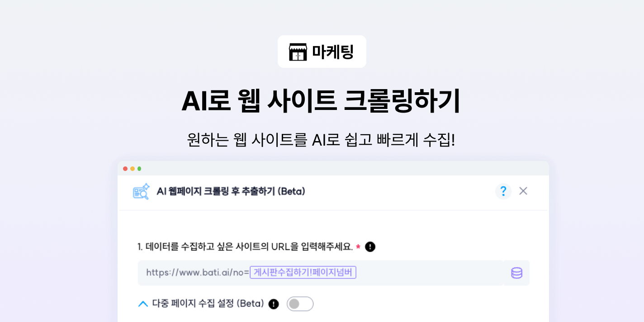Close the AI 웹페이지 크롤링 dialog with X

[x=523, y=191]
